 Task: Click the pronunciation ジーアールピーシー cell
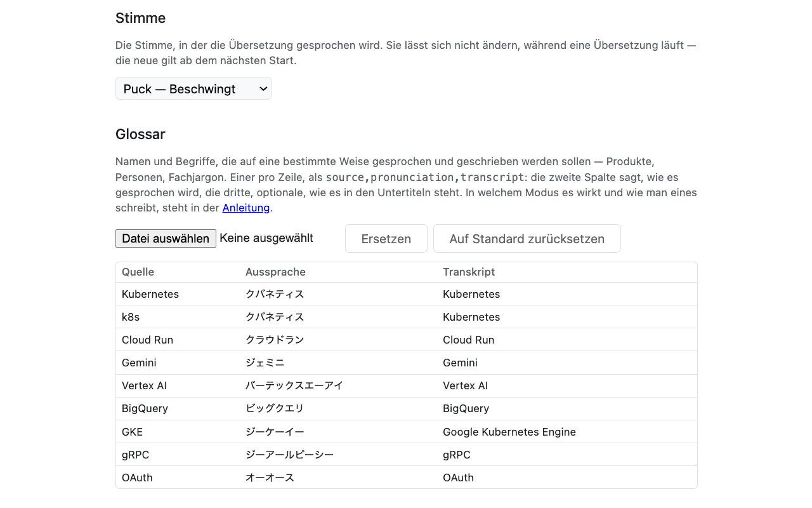pos(338,455)
